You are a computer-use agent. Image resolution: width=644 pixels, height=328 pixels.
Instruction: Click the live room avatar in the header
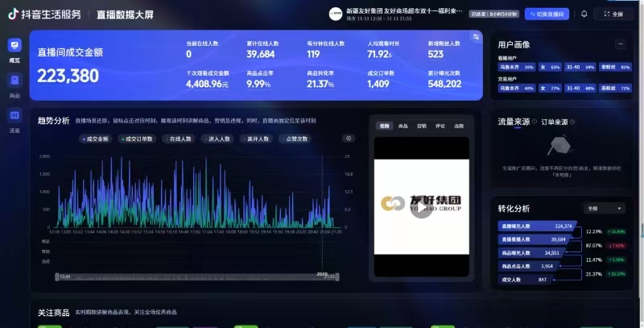pyautogui.click(x=335, y=14)
